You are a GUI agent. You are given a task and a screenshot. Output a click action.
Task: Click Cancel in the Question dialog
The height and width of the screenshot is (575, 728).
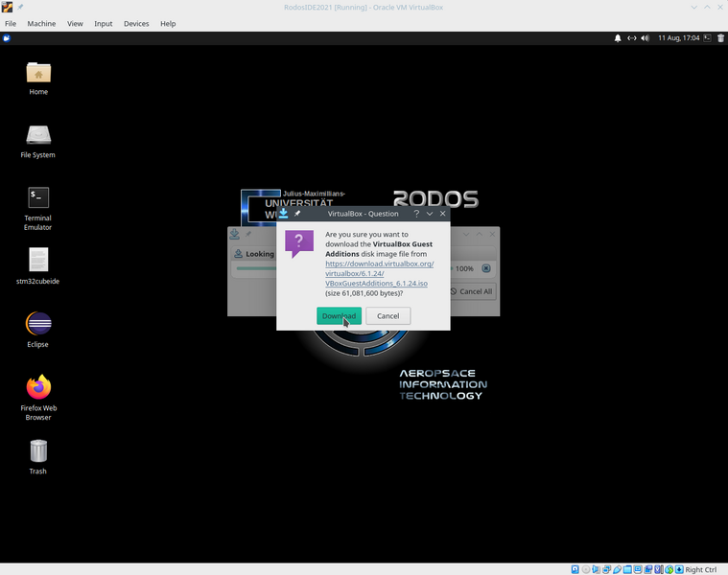(x=387, y=316)
